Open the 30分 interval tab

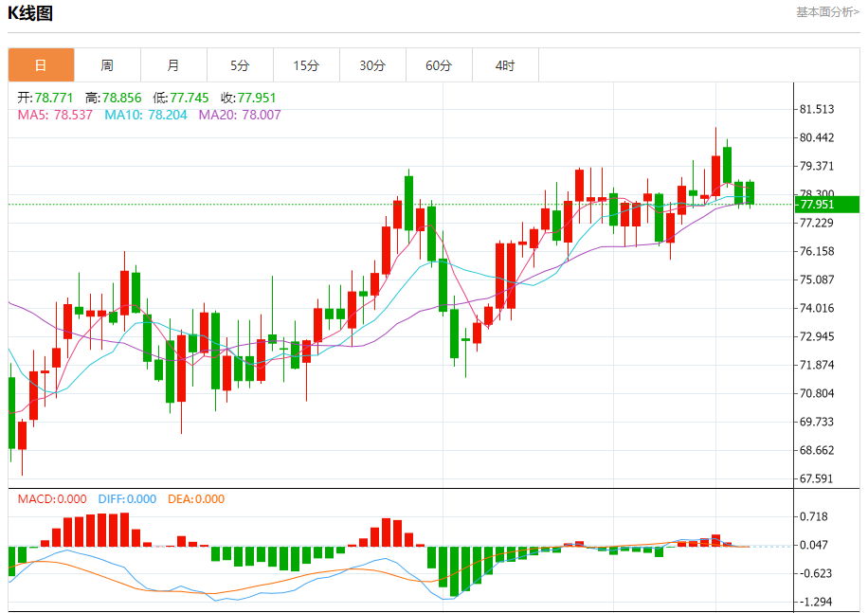click(372, 65)
